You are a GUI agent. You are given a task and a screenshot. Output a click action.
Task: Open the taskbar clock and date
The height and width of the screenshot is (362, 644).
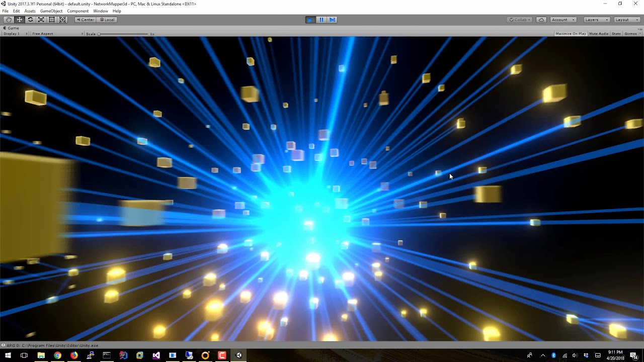[615, 355]
